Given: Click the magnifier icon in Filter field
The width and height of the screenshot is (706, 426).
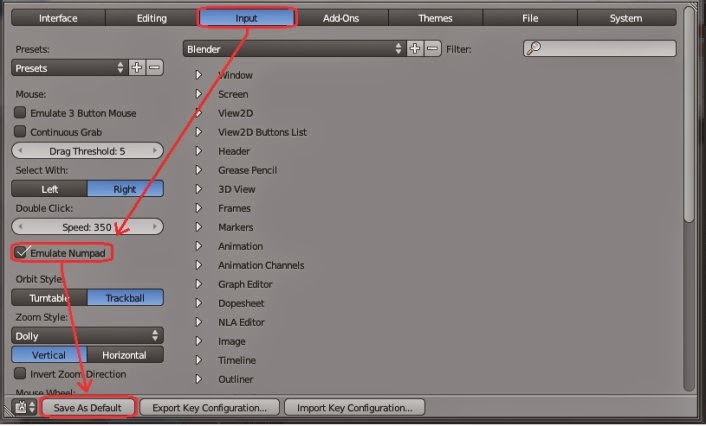Looking at the screenshot, I should 534,48.
